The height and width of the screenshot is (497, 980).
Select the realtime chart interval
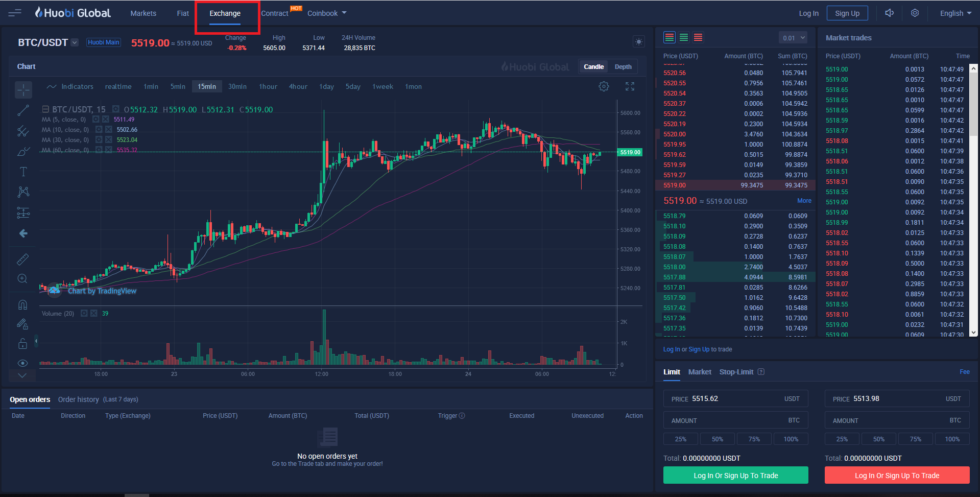point(118,86)
